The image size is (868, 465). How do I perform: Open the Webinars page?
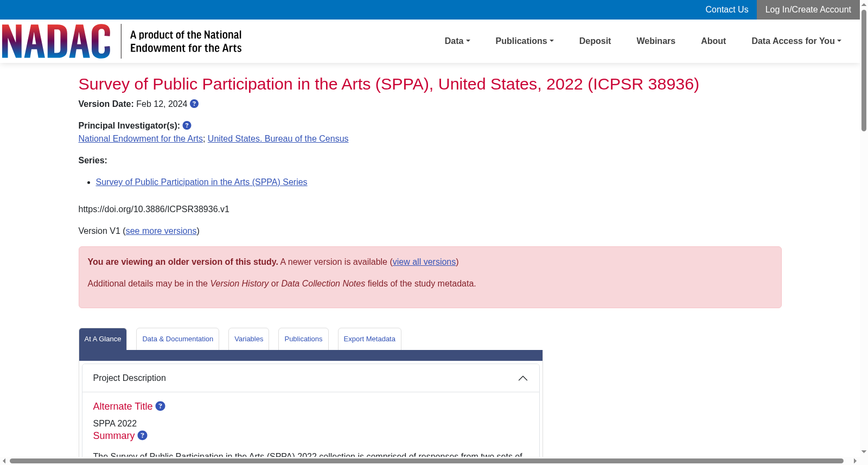[656, 41]
